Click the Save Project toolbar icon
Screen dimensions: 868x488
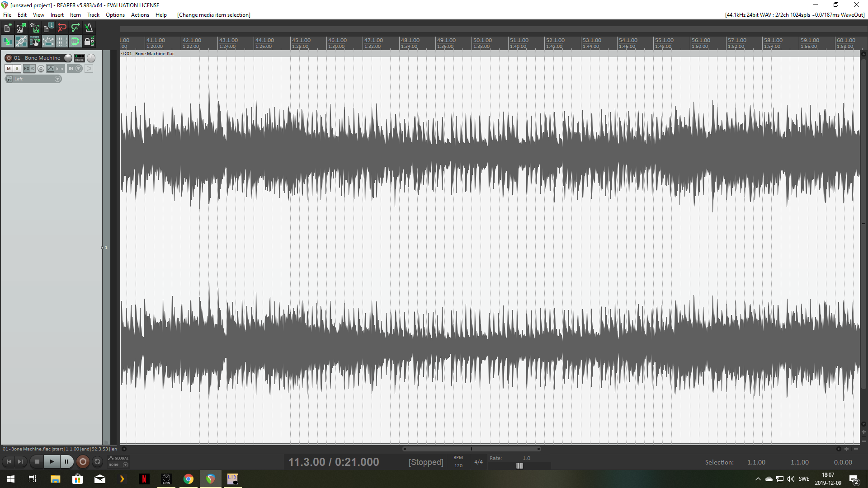[x=35, y=28]
